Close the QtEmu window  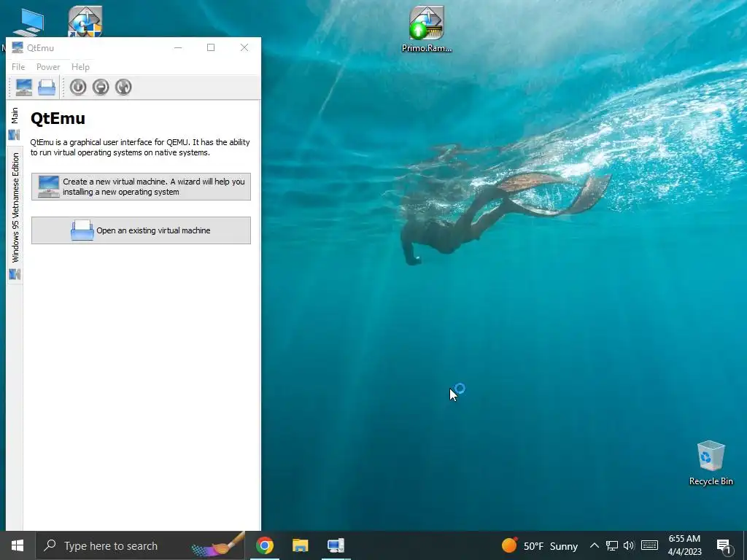coord(244,47)
